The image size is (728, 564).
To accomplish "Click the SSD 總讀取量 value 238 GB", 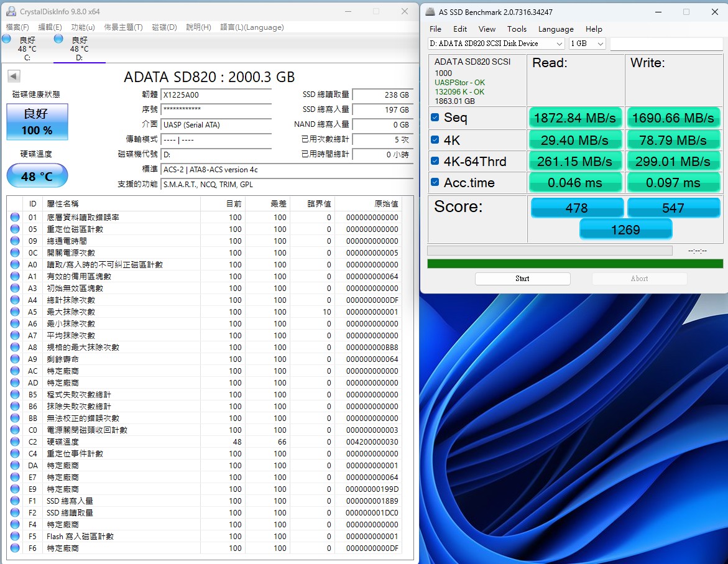I will pos(382,95).
